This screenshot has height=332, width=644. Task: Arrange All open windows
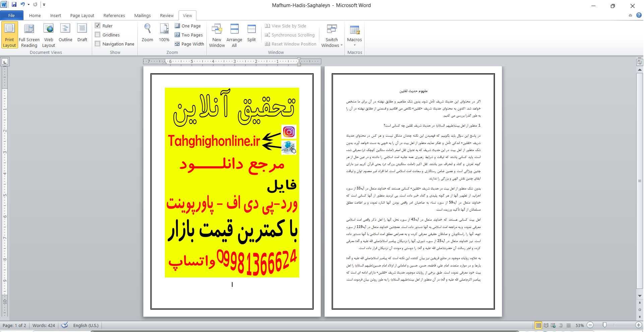pos(234,35)
